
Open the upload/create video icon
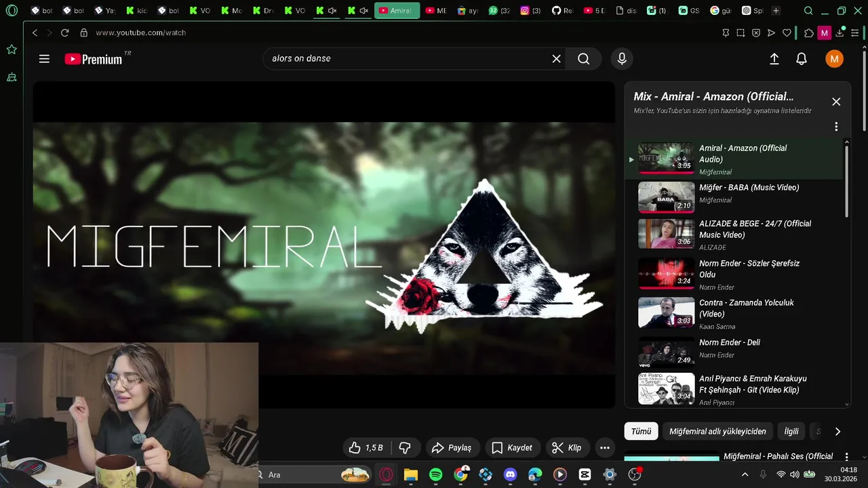click(x=774, y=59)
